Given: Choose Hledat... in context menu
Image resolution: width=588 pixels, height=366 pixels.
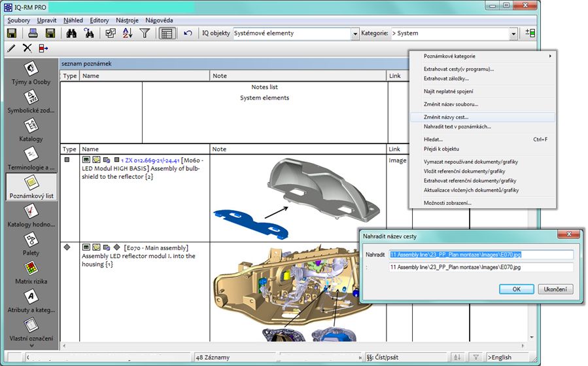Looking at the screenshot, I should [482, 139].
